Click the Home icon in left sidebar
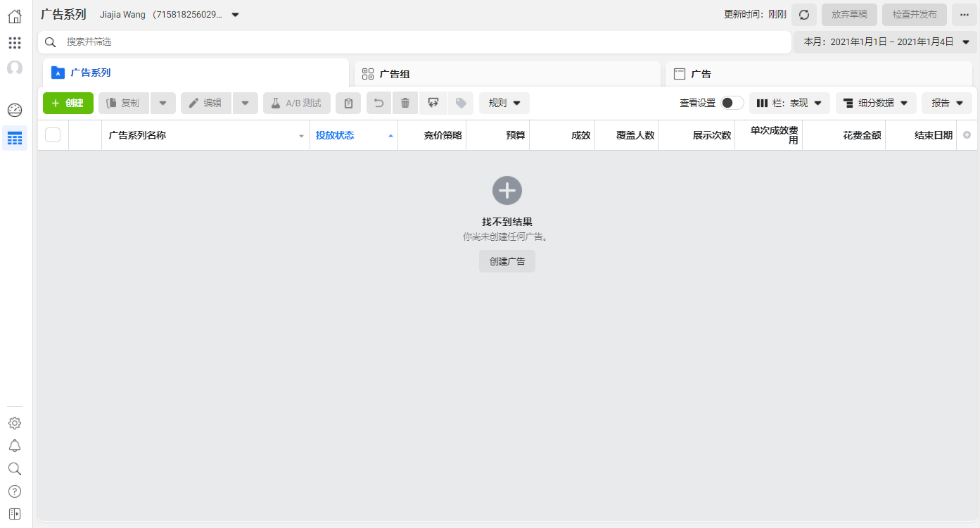980x528 pixels. (x=15, y=16)
